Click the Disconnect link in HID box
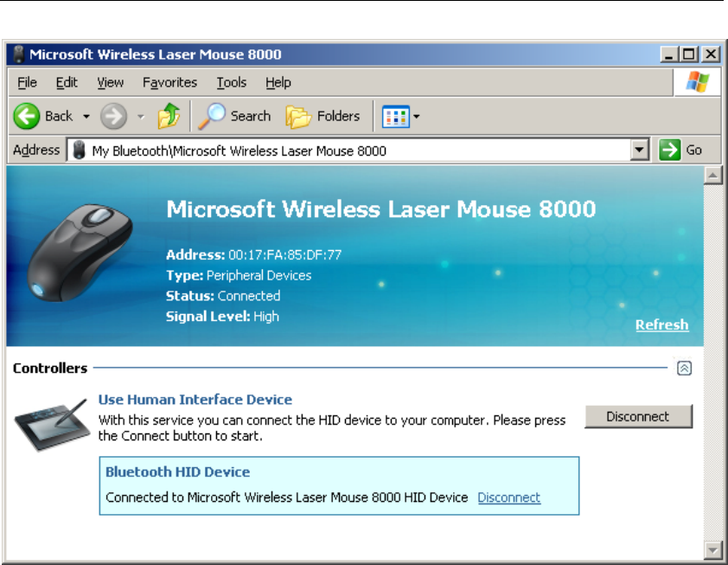 (x=509, y=498)
